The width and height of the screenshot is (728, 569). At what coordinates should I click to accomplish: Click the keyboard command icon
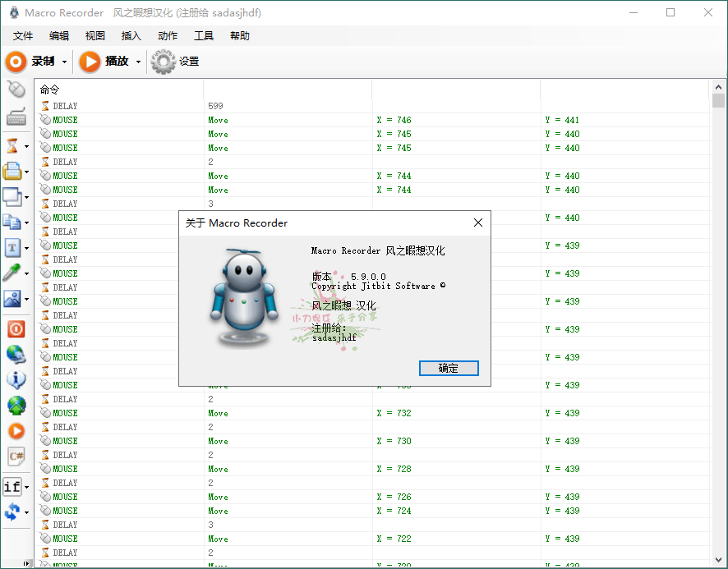pyautogui.click(x=16, y=117)
